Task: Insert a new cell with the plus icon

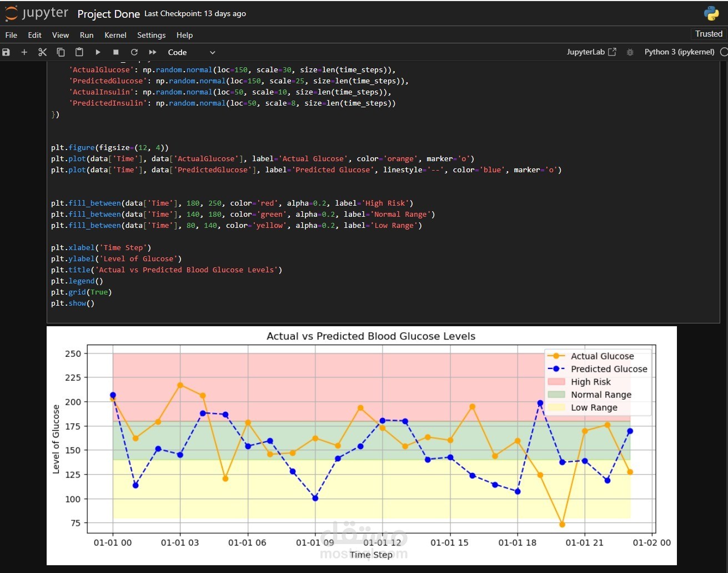Action: pos(24,52)
